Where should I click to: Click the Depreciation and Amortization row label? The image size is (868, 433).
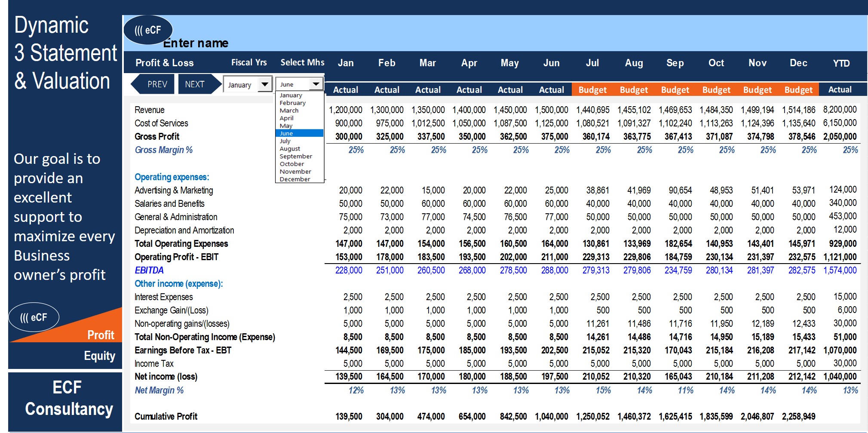(x=184, y=230)
